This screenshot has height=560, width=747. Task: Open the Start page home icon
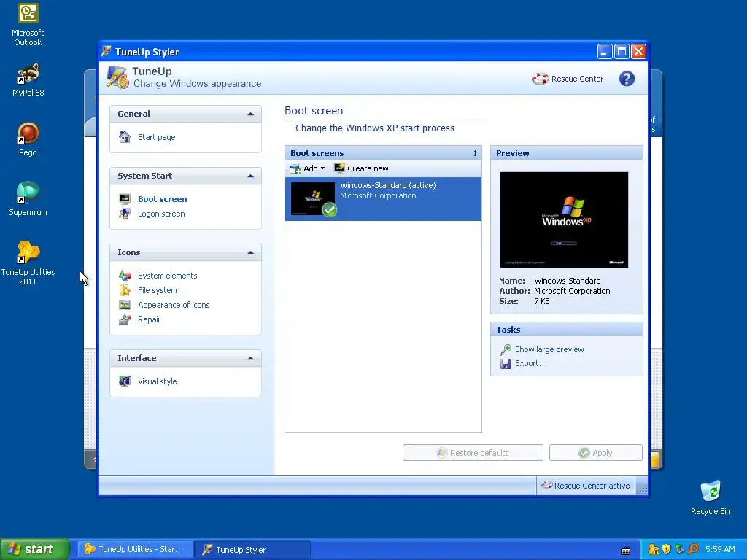coord(125,137)
